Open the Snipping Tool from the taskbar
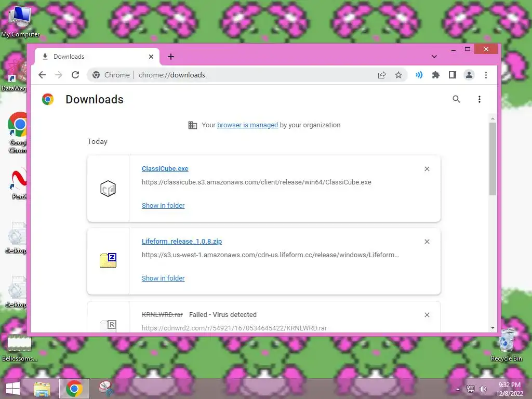The image size is (532, 399). click(106, 389)
